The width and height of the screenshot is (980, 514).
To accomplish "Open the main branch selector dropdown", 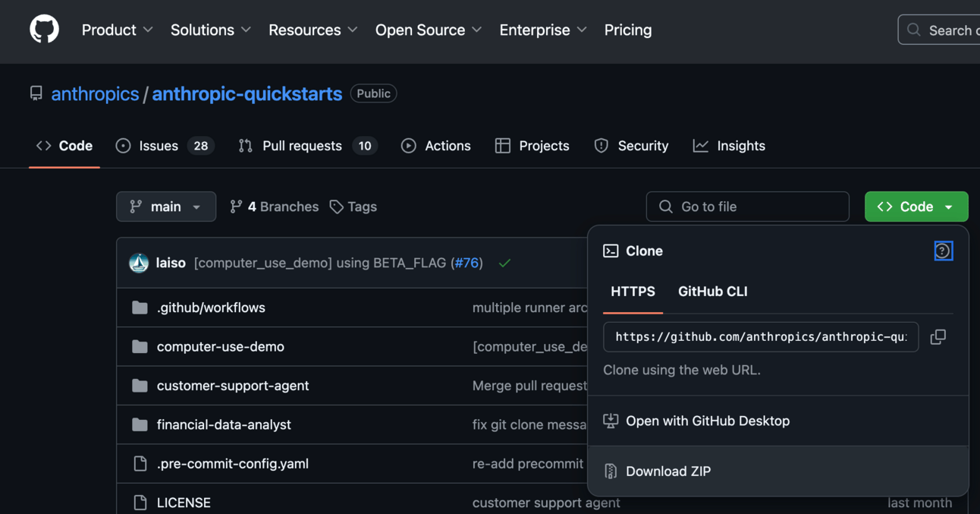I will click(x=165, y=207).
